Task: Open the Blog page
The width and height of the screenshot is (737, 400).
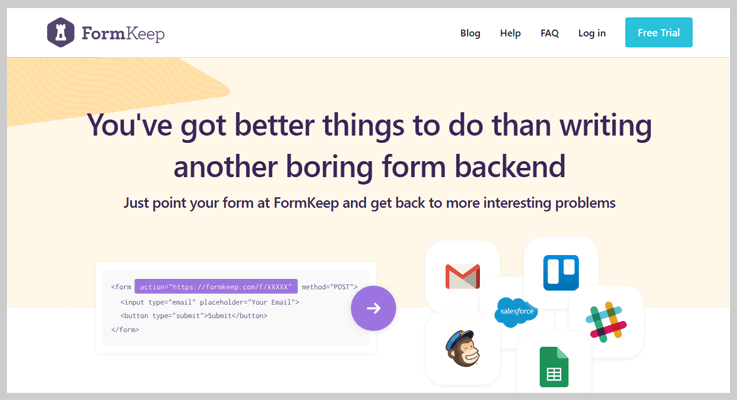Action: coord(470,33)
